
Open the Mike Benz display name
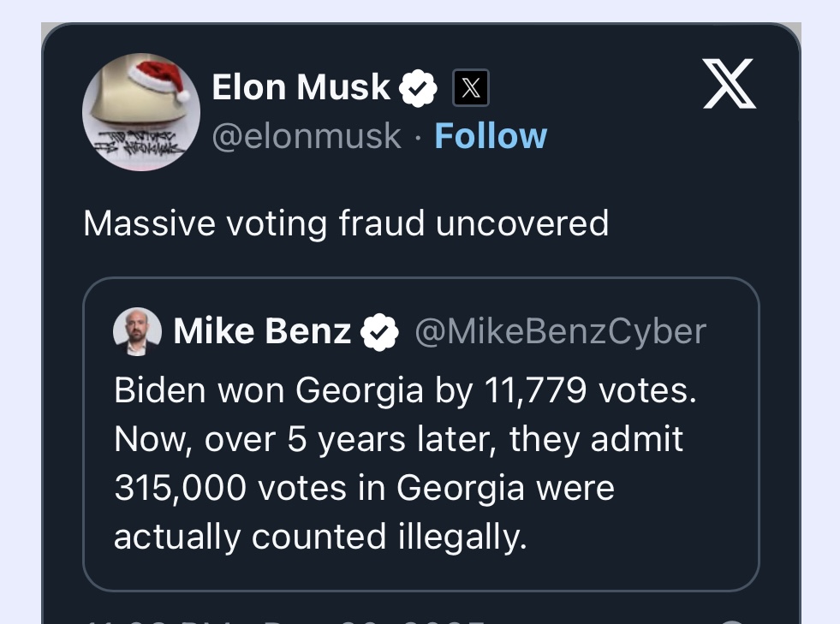pos(262,332)
